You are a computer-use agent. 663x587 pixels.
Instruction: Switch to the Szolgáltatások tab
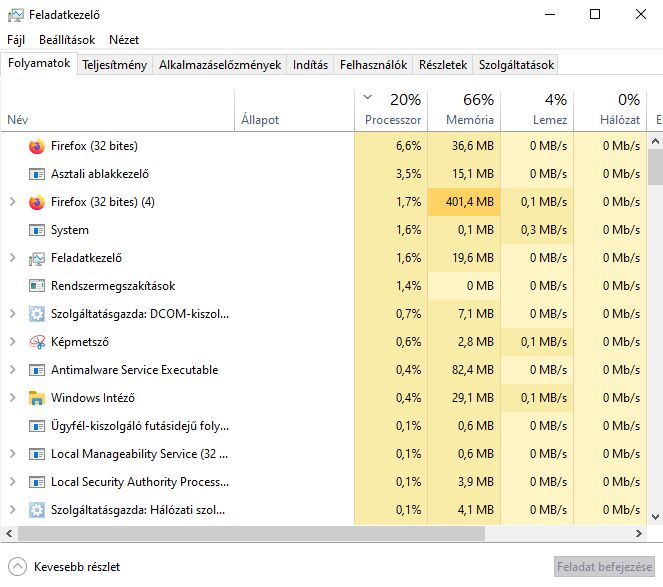516,65
